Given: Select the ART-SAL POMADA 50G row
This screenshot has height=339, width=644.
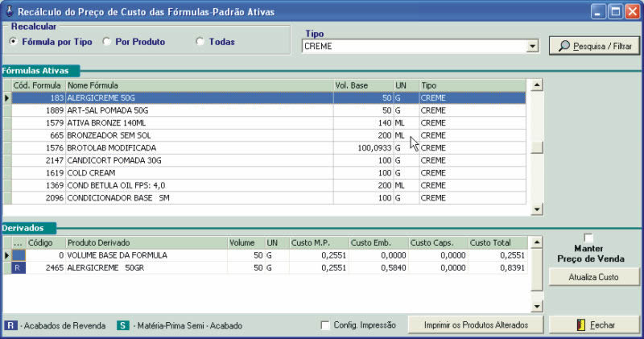Looking at the screenshot, I should coord(269,110).
